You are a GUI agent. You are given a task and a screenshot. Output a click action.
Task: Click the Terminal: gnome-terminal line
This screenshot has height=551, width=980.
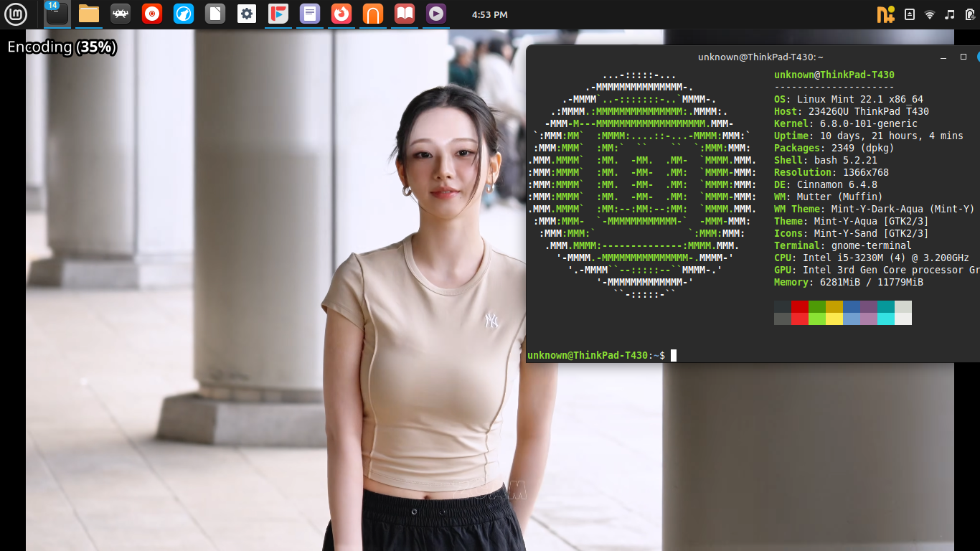click(x=843, y=245)
